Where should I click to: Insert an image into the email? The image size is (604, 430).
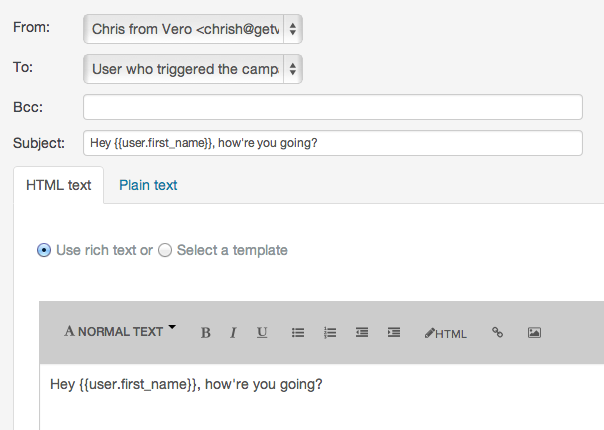[x=534, y=333]
